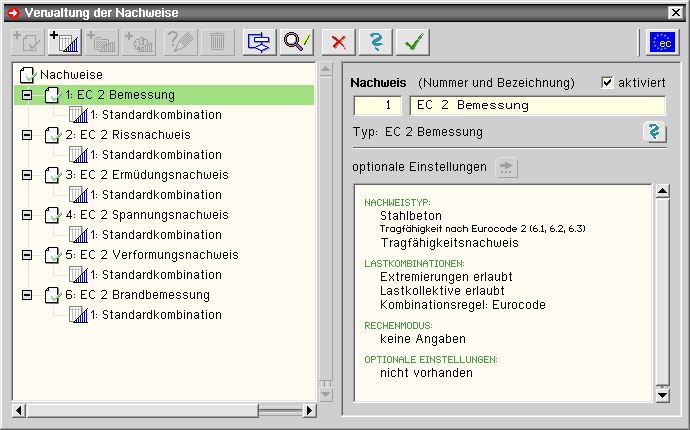Click the green checkmark confirm icon
The width and height of the screenshot is (690, 430).
click(x=411, y=41)
